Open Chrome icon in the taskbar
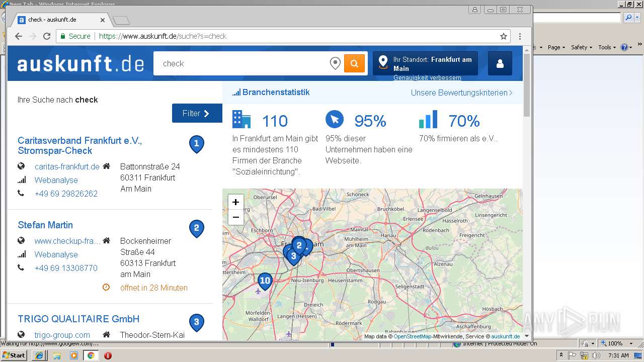 (x=91, y=355)
